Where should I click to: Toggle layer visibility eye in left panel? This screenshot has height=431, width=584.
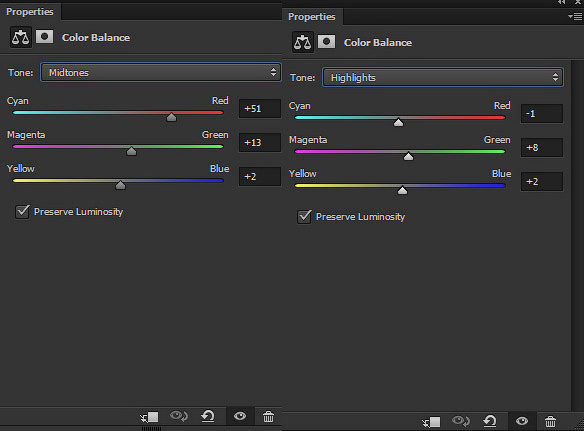pos(240,416)
